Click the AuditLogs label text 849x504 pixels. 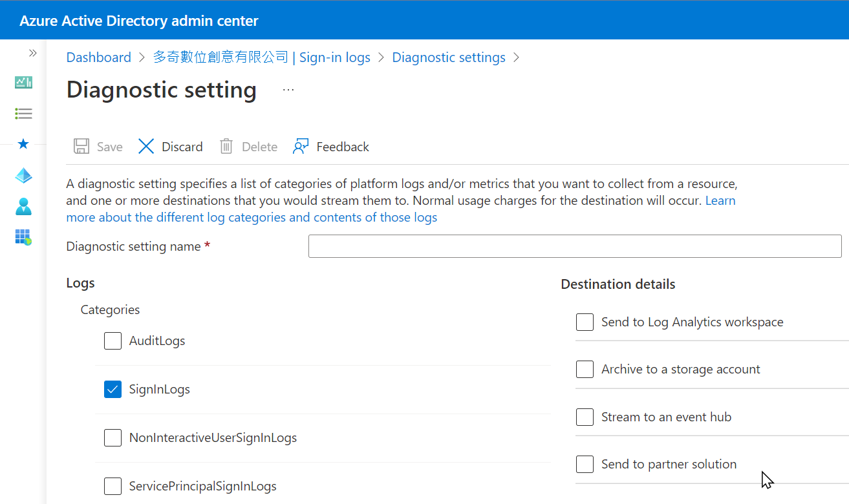pos(157,341)
